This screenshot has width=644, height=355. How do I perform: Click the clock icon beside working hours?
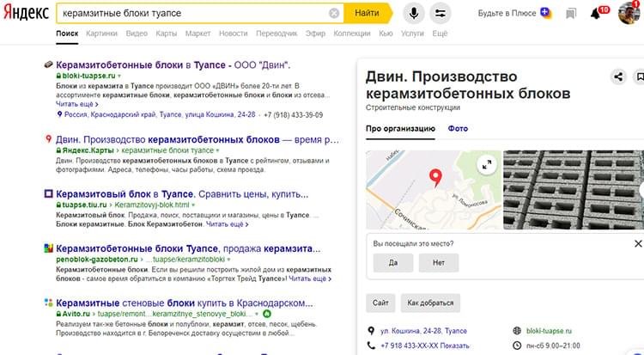(x=517, y=346)
